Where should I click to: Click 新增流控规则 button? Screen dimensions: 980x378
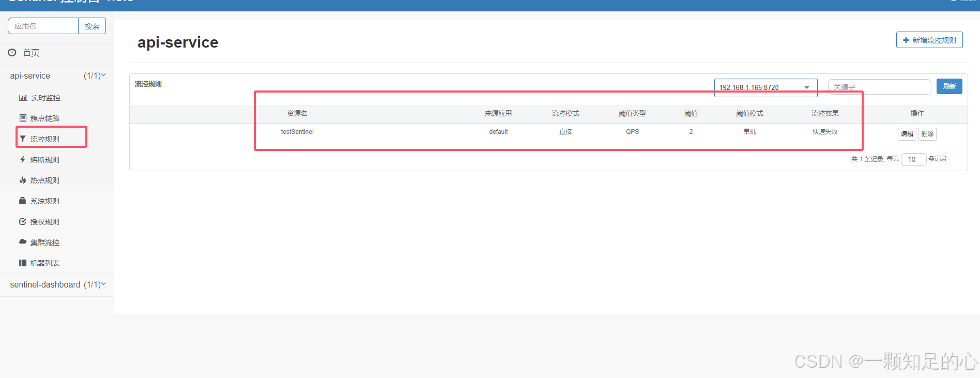click(929, 40)
